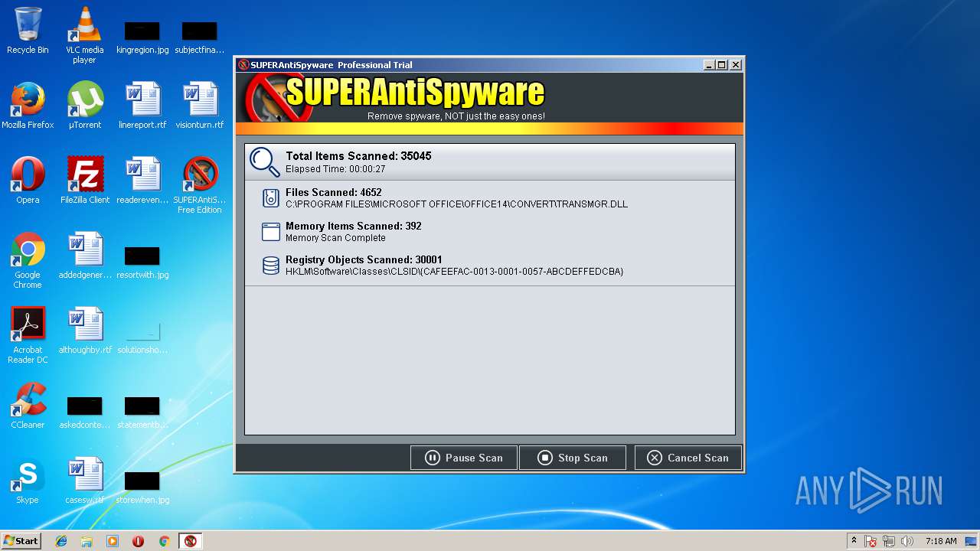This screenshot has width=980, height=551.
Task: Open Opera from the taskbar
Action: [x=139, y=541]
